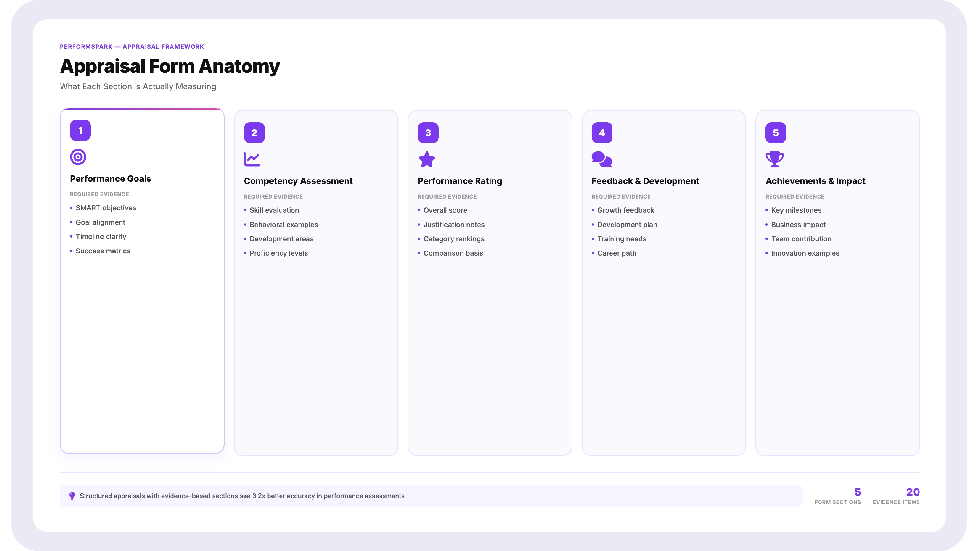Select the number 1 badge
Image resolution: width=980 pixels, height=551 pixels.
coord(80,131)
